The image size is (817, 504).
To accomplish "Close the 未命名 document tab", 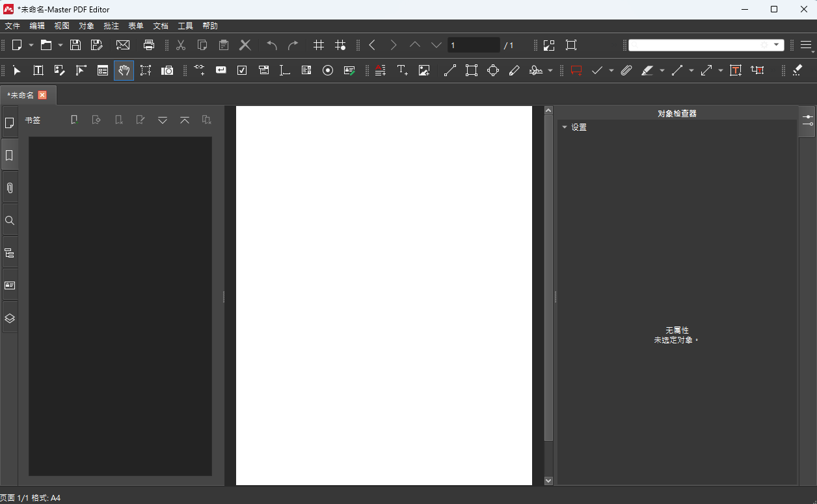I will (x=42, y=95).
